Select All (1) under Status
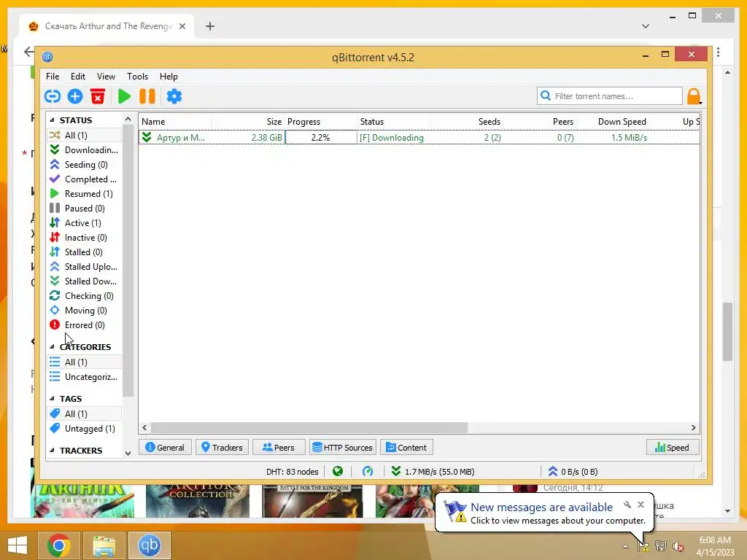This screenshot has width=747, height=560. [85, 135]
